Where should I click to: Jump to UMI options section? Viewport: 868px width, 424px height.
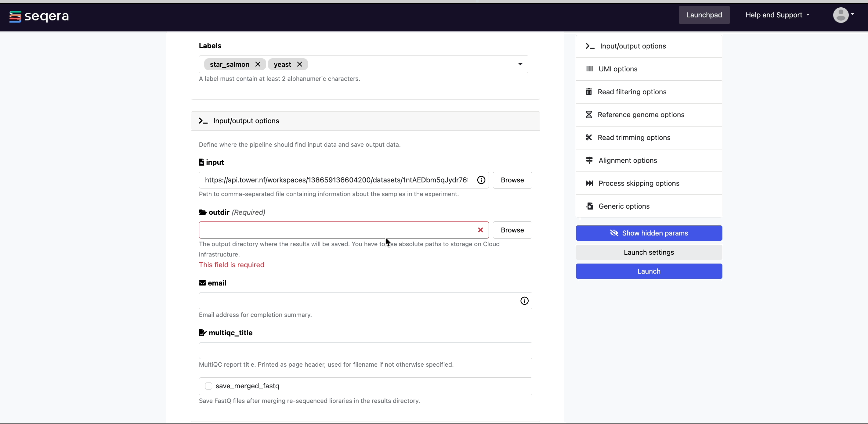coord(649,69)
